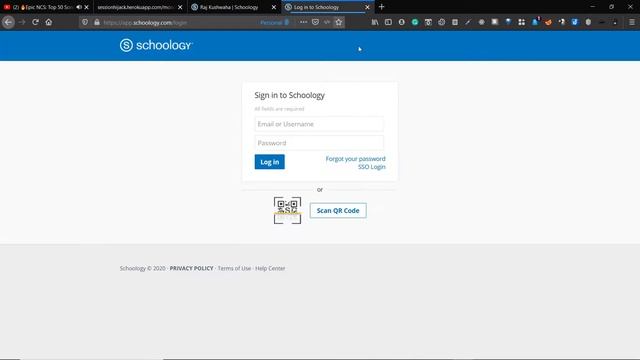
Task: Reload the current page
Action: (x=36, y=22)
